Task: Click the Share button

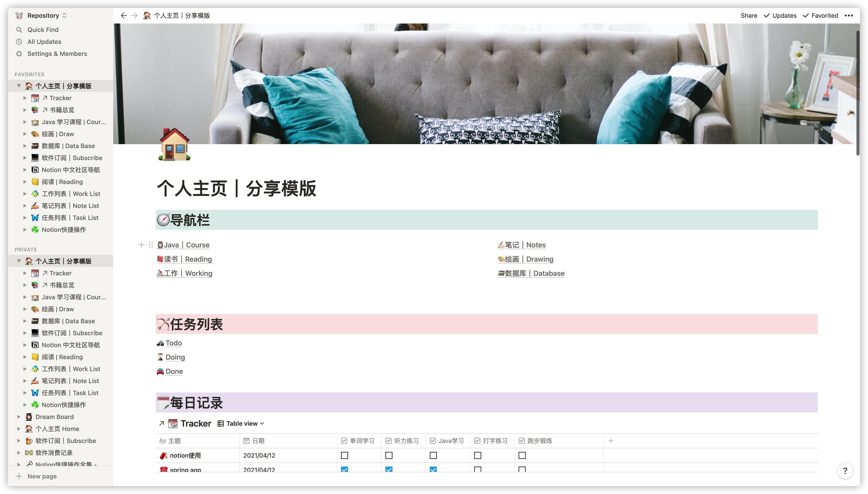Action: [749, 16]
